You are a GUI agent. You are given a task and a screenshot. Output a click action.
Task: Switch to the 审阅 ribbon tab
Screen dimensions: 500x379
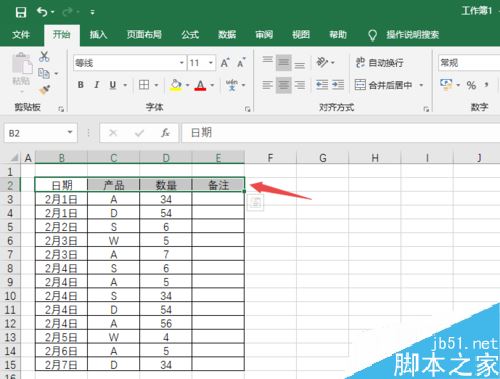click(x=264, y=35)
